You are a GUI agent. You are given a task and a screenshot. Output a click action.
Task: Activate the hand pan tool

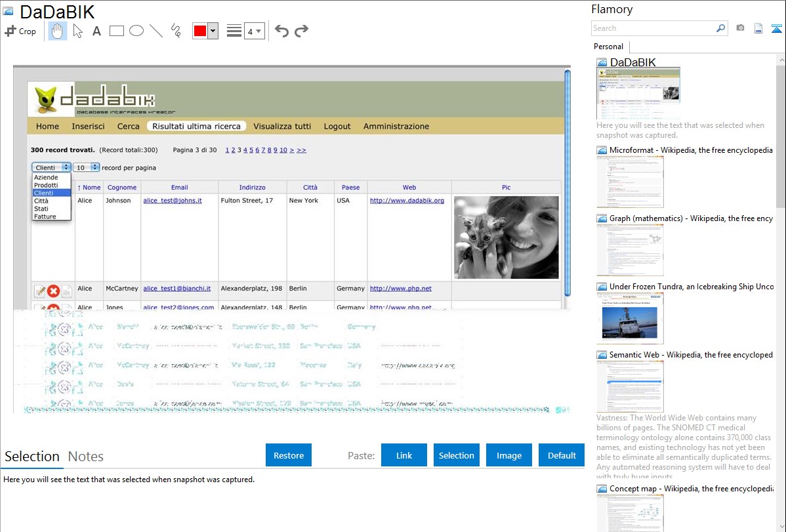click(58, 31)
